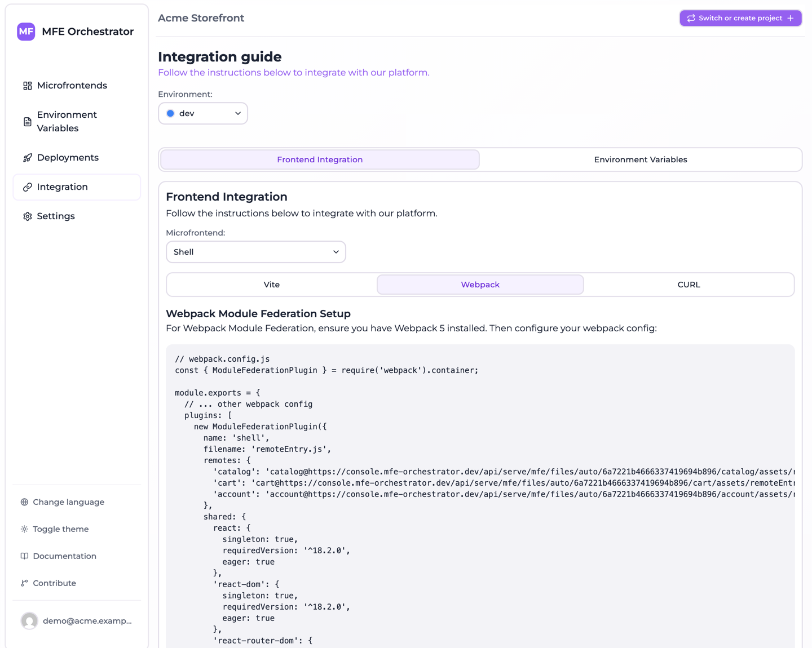Screen dimensions: 812x648
Task: Click the user avatar icon
Action: pos(29,621)
